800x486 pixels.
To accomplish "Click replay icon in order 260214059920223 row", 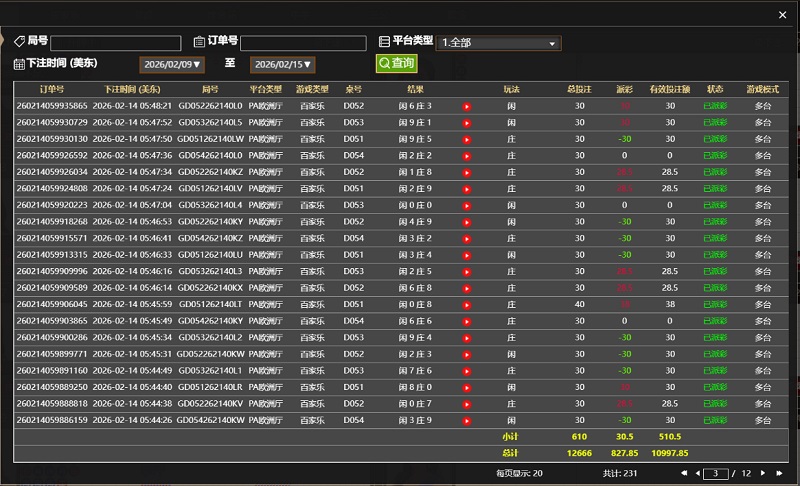I will [466, 205].
